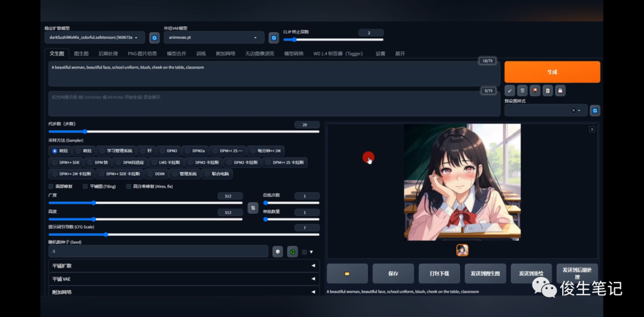Expand the 平铺 VAE section

click(x=184, y=279)
